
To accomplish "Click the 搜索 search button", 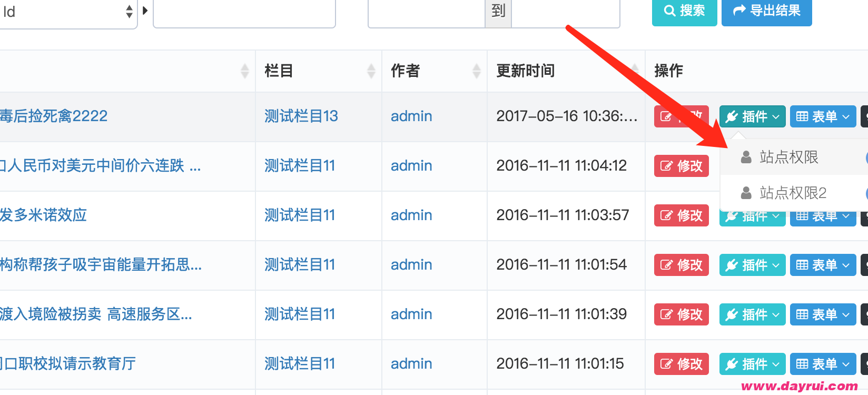I will [x=684, y=11].
